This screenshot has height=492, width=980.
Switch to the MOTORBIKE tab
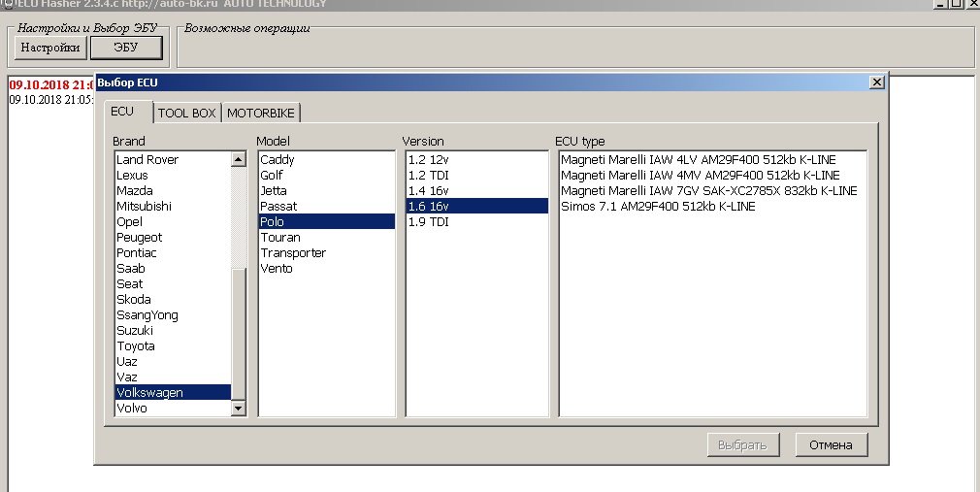click(261, 114)
